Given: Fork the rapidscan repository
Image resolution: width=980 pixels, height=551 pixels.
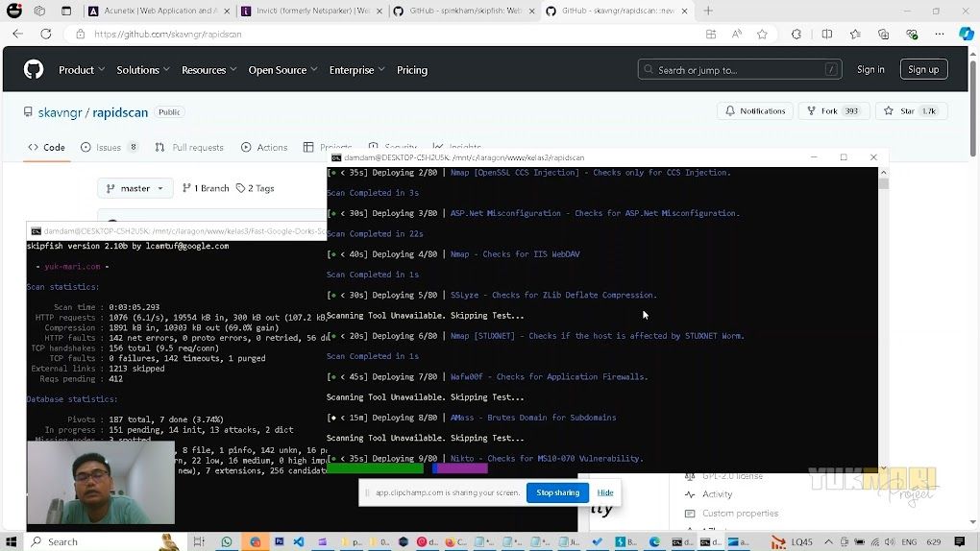Looking at the screenshot, I should pos(834,111).
